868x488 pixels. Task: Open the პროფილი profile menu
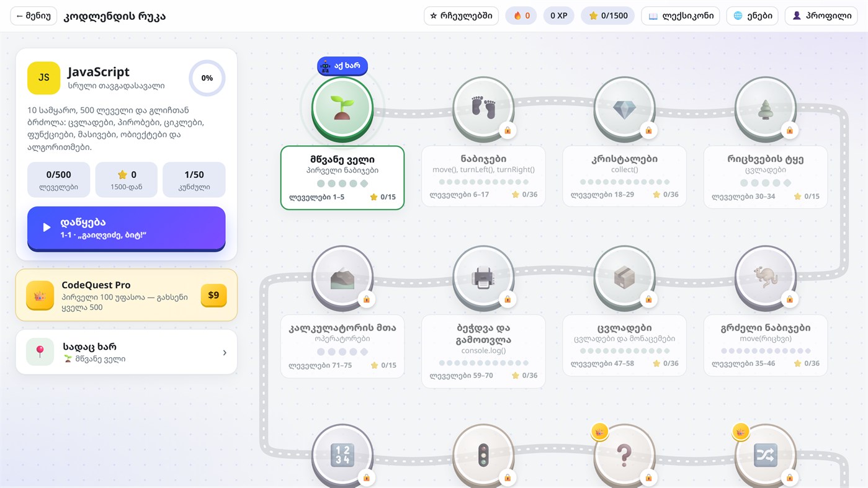(822, 16)
